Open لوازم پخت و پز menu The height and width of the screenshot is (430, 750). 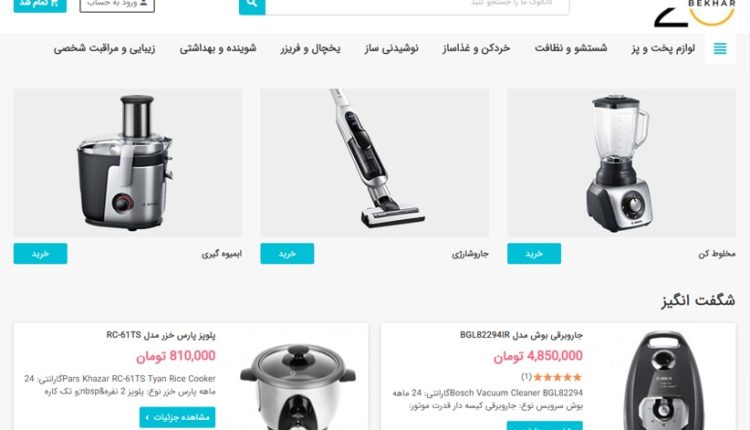click(663, 48)
